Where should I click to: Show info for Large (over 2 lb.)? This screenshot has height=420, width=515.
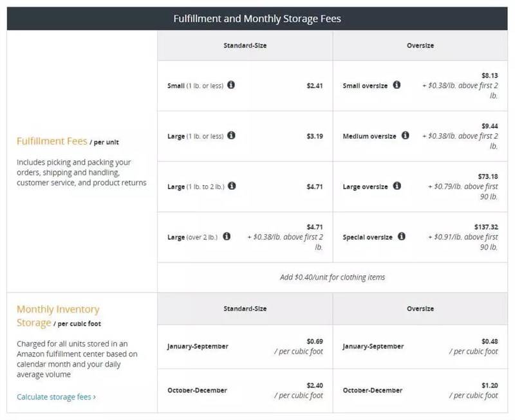[x=227, y=236]
